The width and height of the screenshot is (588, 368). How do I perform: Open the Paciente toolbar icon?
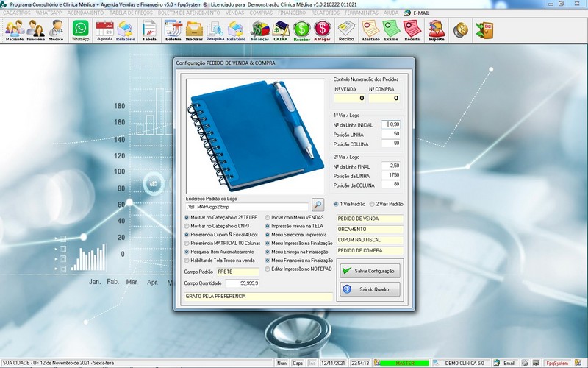[15, 30]
